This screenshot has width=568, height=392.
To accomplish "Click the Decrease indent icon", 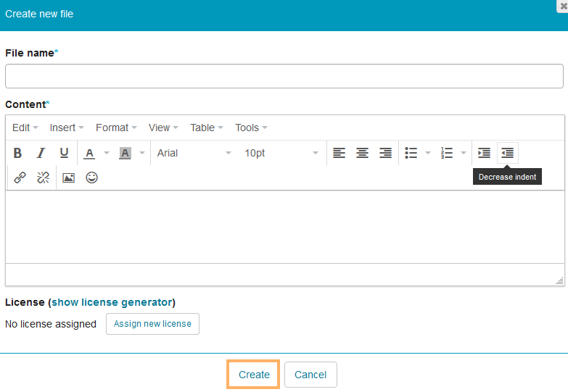I will (x=508, y=153).
